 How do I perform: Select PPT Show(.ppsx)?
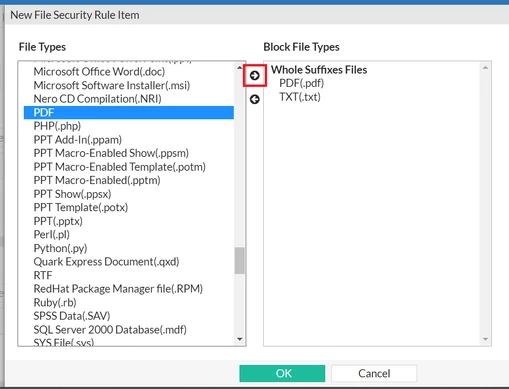coord(72,194)
